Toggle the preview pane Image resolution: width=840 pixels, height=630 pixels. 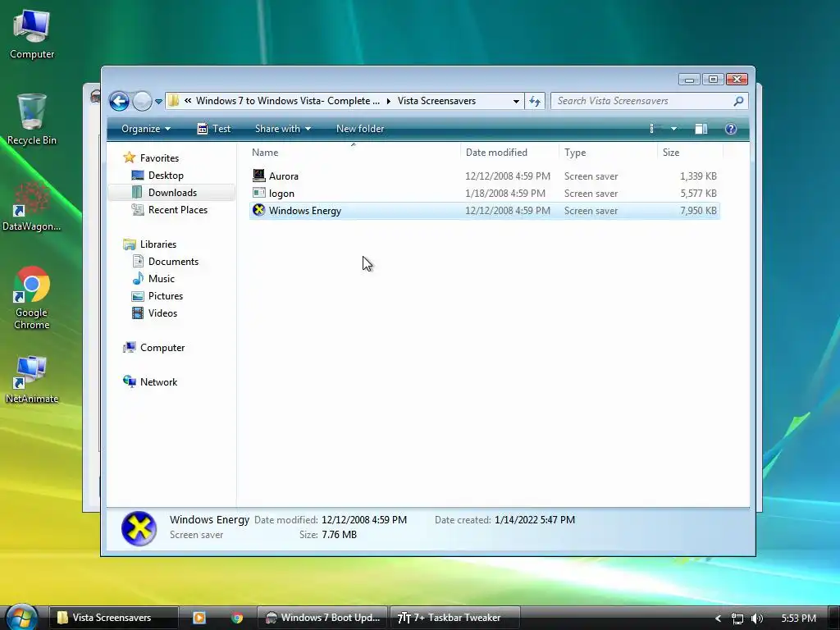pos(701,129)
